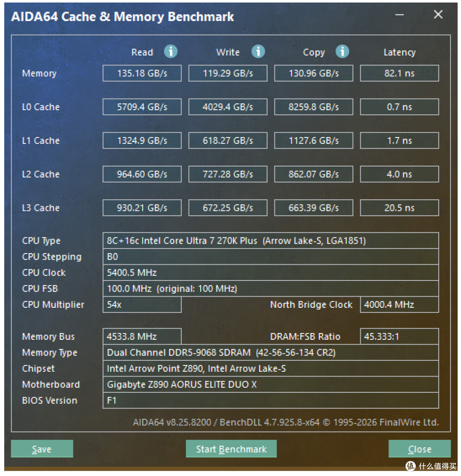The width and height of the screenshot is (461, 476).
Task: Select L0 Cache read value 5709.4 GB/s
Action: point(142,107)
